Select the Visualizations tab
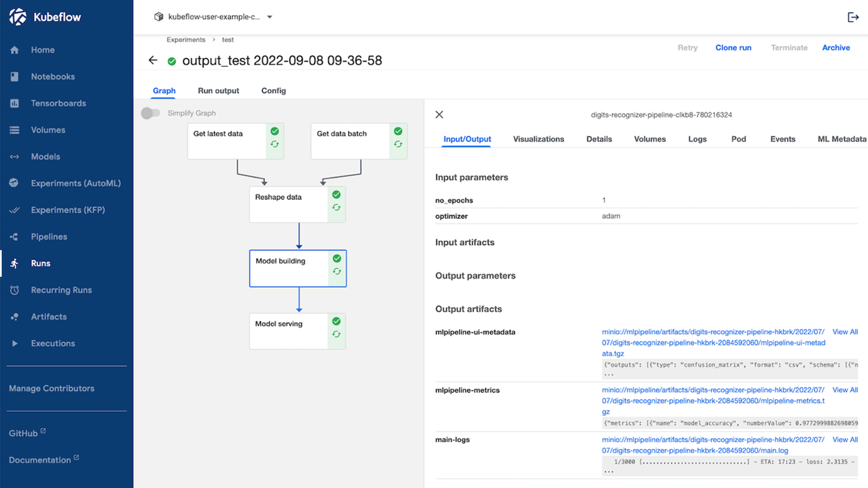Viewport: 868px width, 488px height. click(538, 139)
